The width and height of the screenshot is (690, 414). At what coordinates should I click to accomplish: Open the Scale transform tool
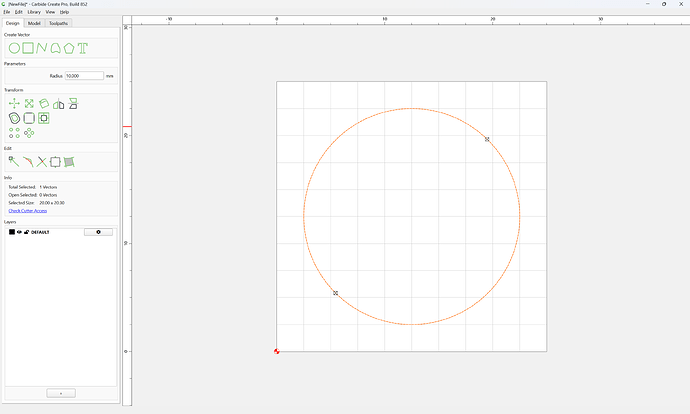29,103
